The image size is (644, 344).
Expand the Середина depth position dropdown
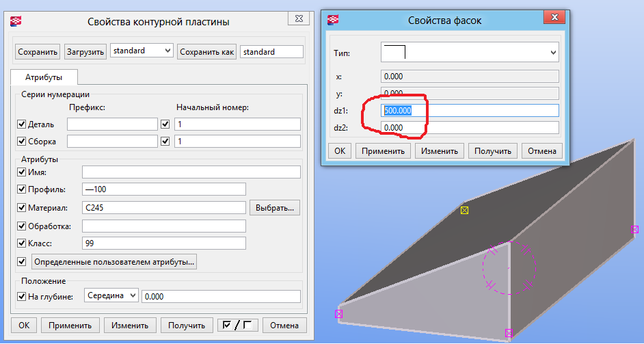tap(111, 296)
